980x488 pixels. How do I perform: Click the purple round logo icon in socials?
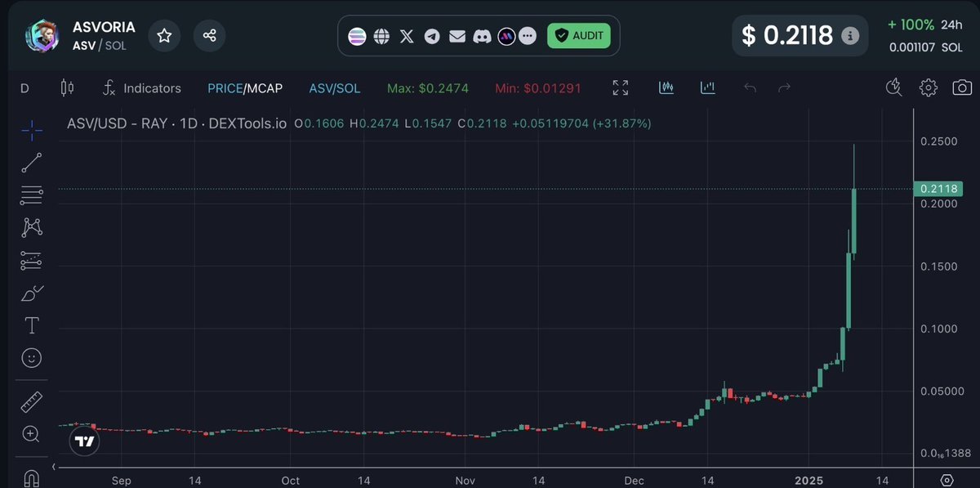pyautogui.click(x=506, y=36)
